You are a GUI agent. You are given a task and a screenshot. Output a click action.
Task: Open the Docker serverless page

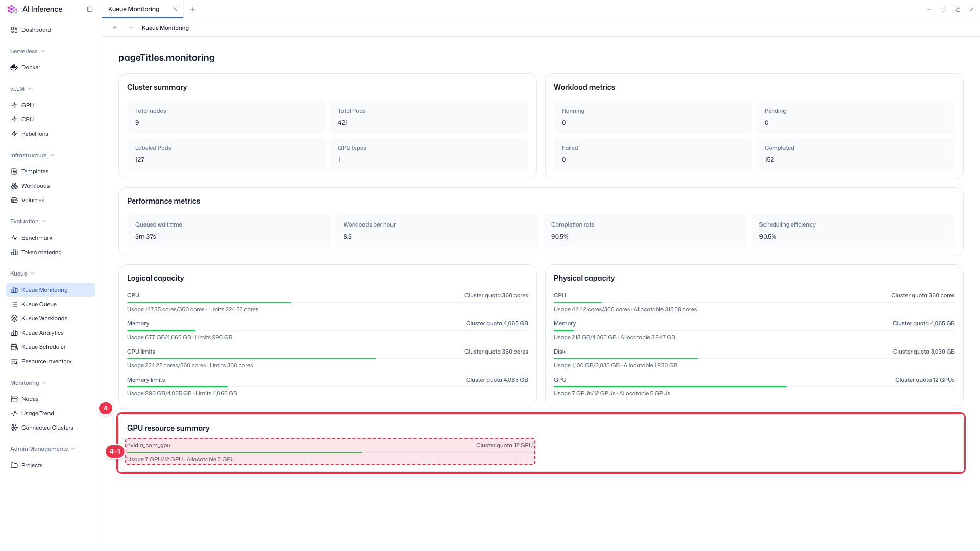tap(51, 67)
